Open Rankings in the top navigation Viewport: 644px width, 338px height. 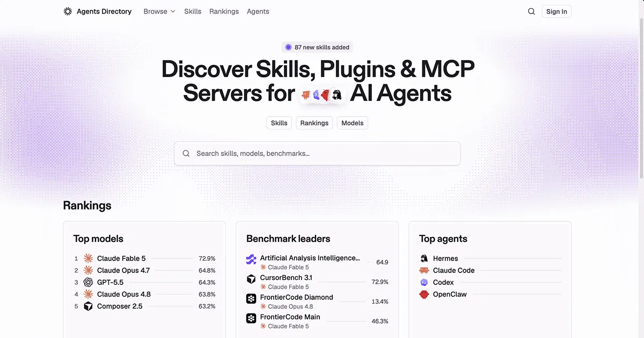tap(224, 11)
